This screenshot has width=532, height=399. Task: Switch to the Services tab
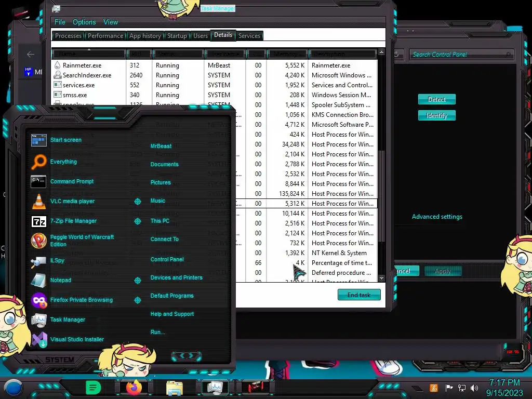(x=249, y=36)
